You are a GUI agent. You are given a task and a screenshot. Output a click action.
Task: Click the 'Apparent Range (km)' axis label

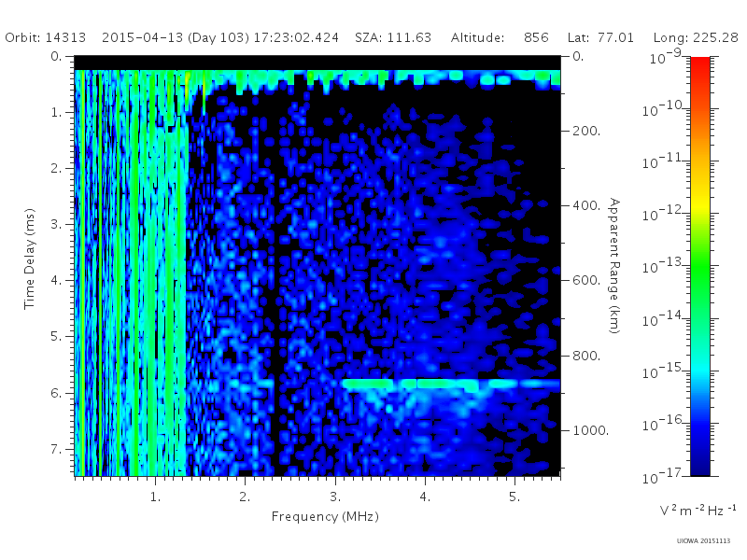click(614, 266)
